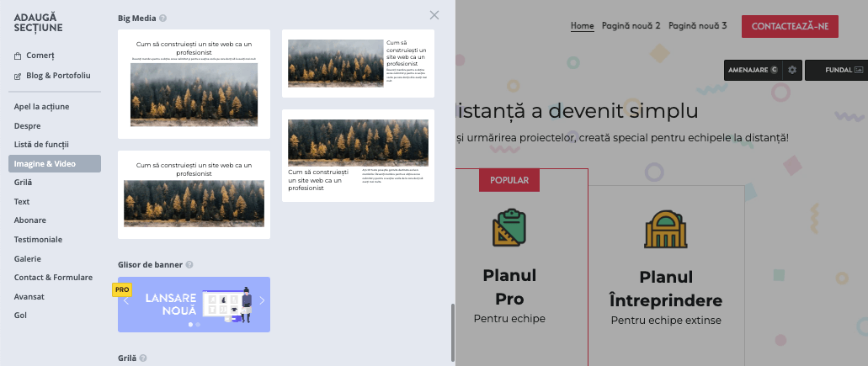Select the Gol category

[x=55, y=316]
